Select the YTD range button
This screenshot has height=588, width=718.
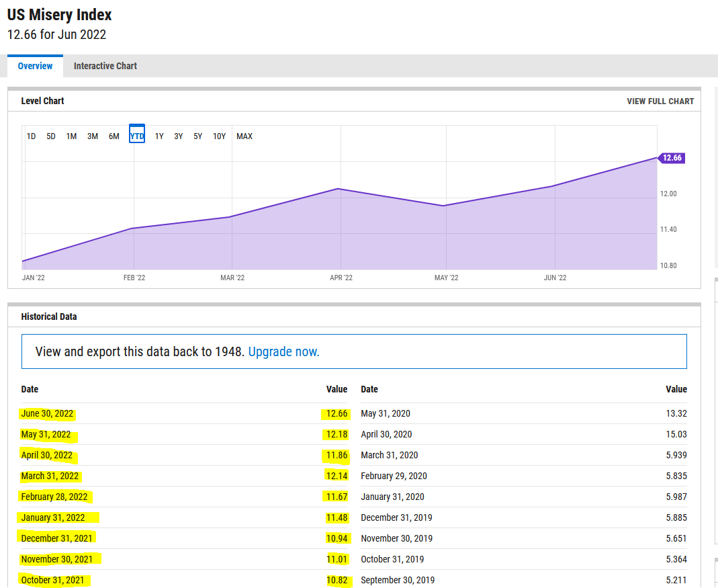point(137,134)
